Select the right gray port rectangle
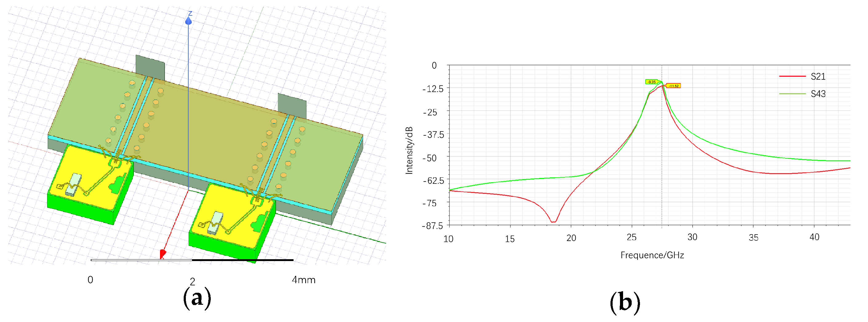Image resolution: width=868 pixels, height=322 pixels. click(292, 106)
